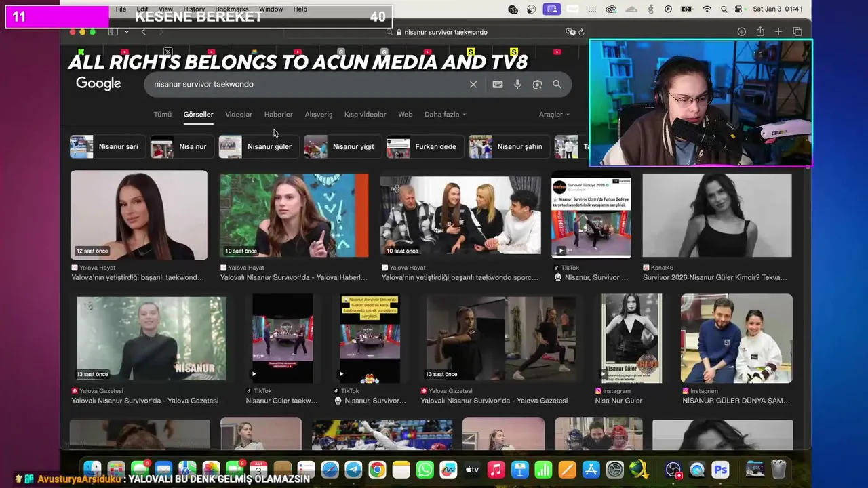Open Wi-Fi menu bar status
The width and height of the screenshot is (868, 488).
click(707, 9)
